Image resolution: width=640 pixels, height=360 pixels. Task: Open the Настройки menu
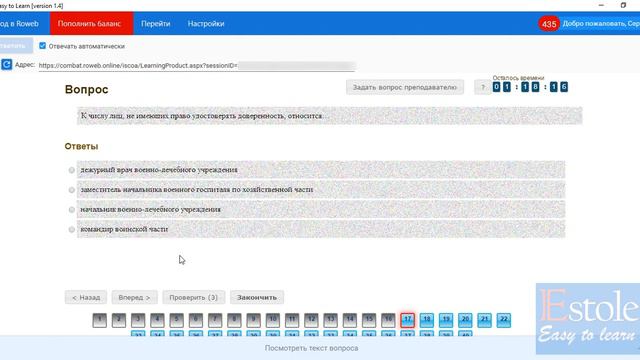pos(206,24)
